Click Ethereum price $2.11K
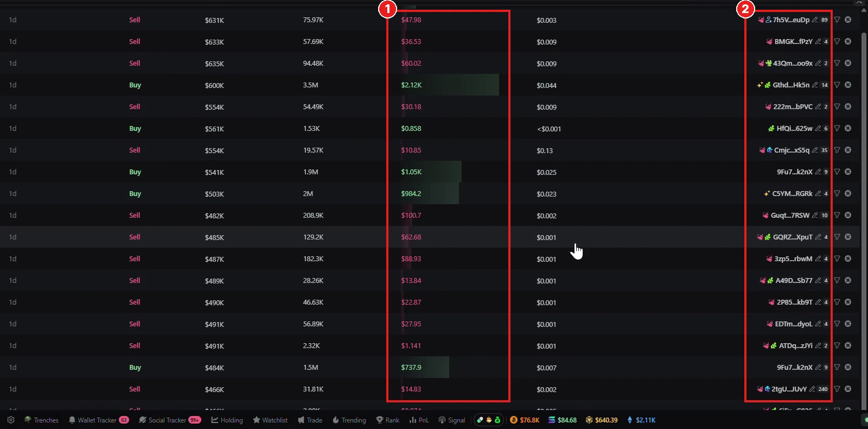The height and width of the screenshot is (429, 868). coord(641,420)
